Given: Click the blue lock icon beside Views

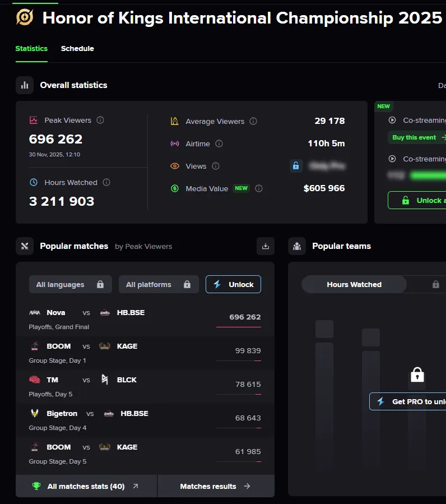Looking at the screenshot, I should 296,166.
